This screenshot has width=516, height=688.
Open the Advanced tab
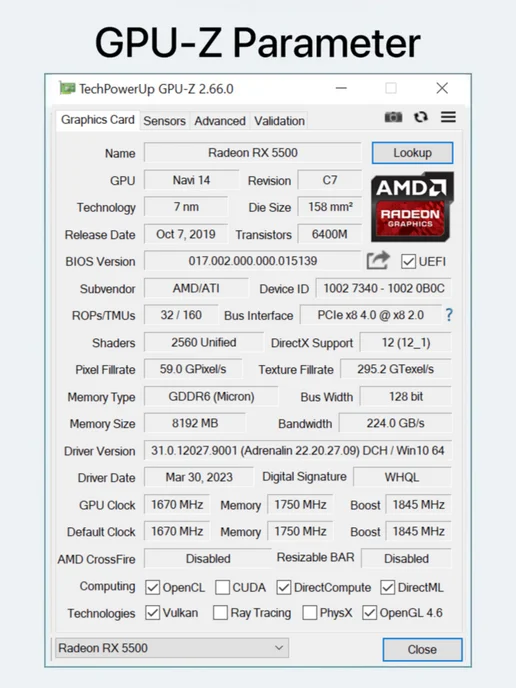point(220,121)
